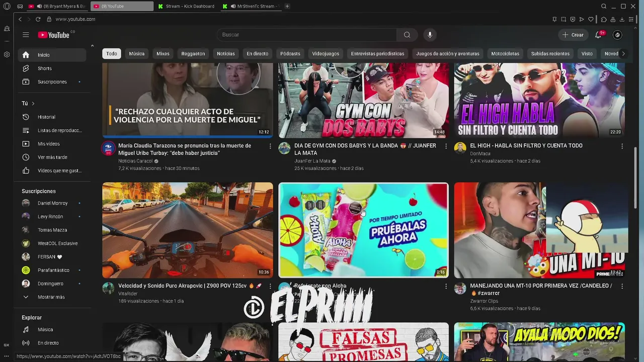The height and width of the screenshot is (362, 644).
Task: Switch to Stream - Kick Dashboard tab
Action: 186,6
